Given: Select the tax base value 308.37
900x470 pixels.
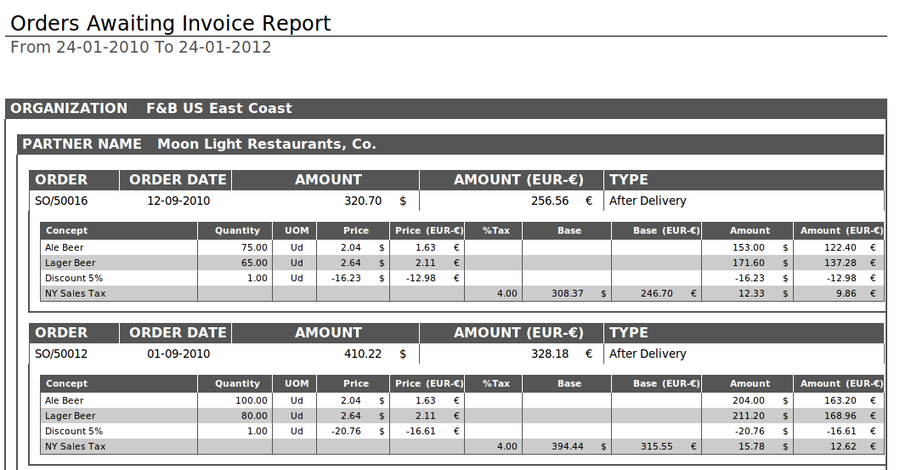Looking at the screenshot, I should pos(566,293).
